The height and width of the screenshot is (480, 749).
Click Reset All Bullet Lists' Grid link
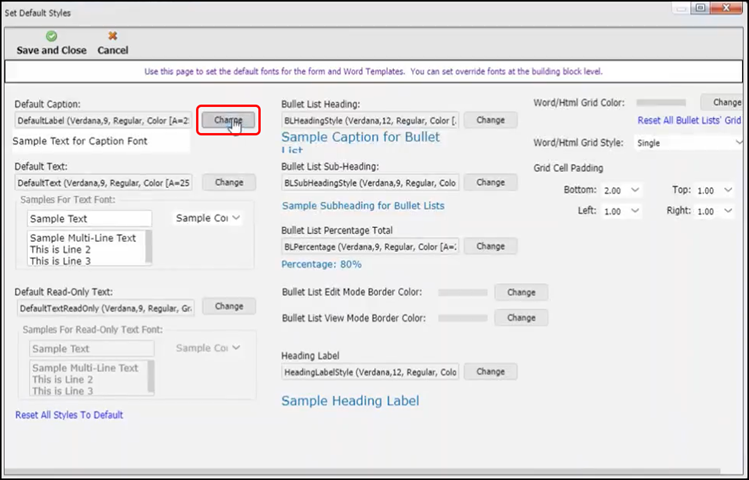pos(690,120)
